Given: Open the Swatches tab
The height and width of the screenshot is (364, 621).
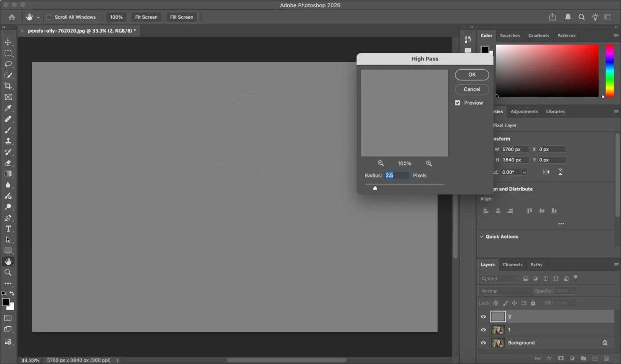Looking at the screenshot, I should [x=510, y=36].
